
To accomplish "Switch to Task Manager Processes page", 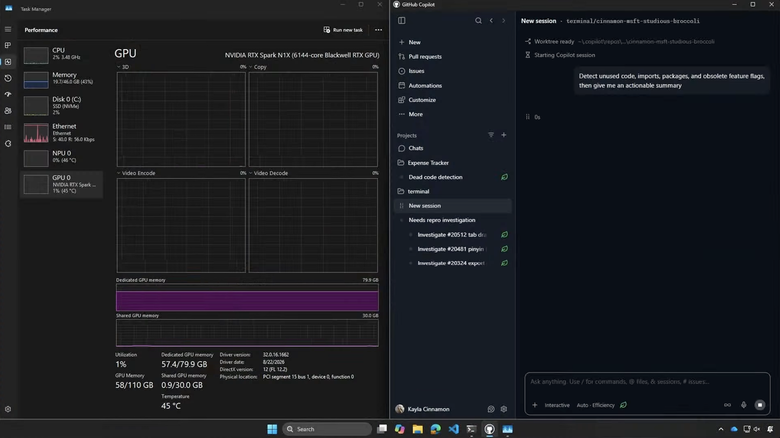I will [x=8, y=45].
